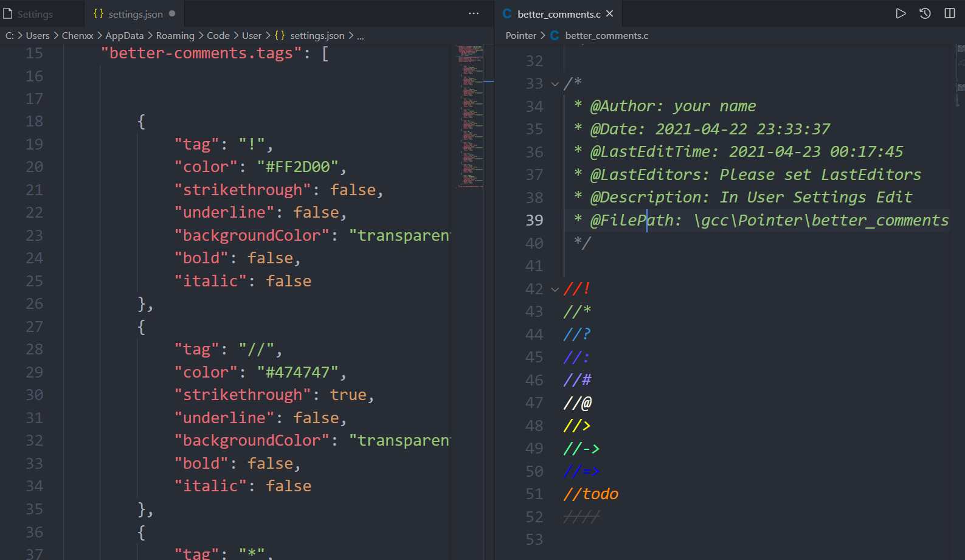Viewport: 965px width, 560px height.
Task: Click "underline": false on line 22
Action: [260, 212]
